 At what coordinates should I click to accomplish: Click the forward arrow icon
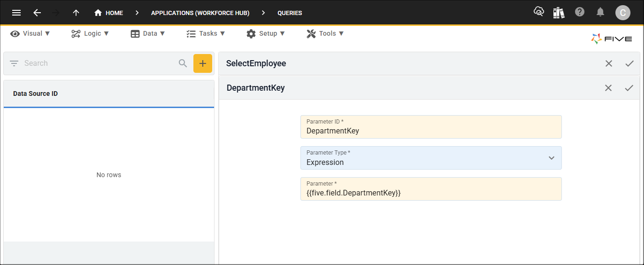[56, 13]
